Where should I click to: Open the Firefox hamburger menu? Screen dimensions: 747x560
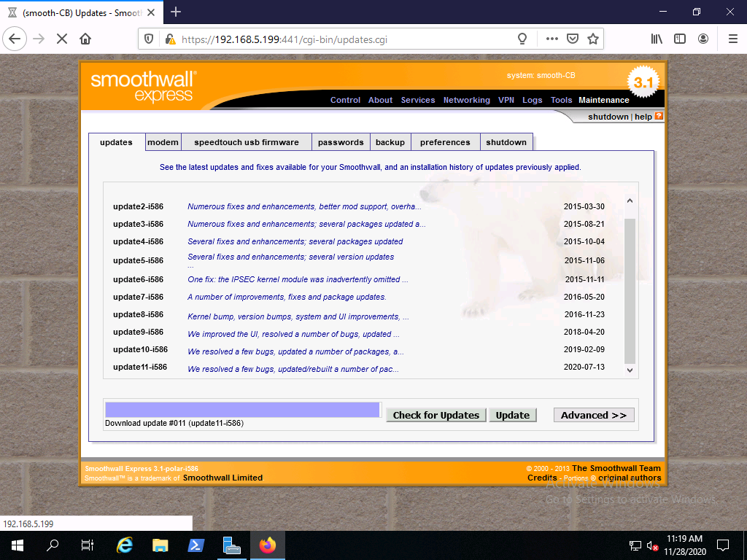[732, 39]
